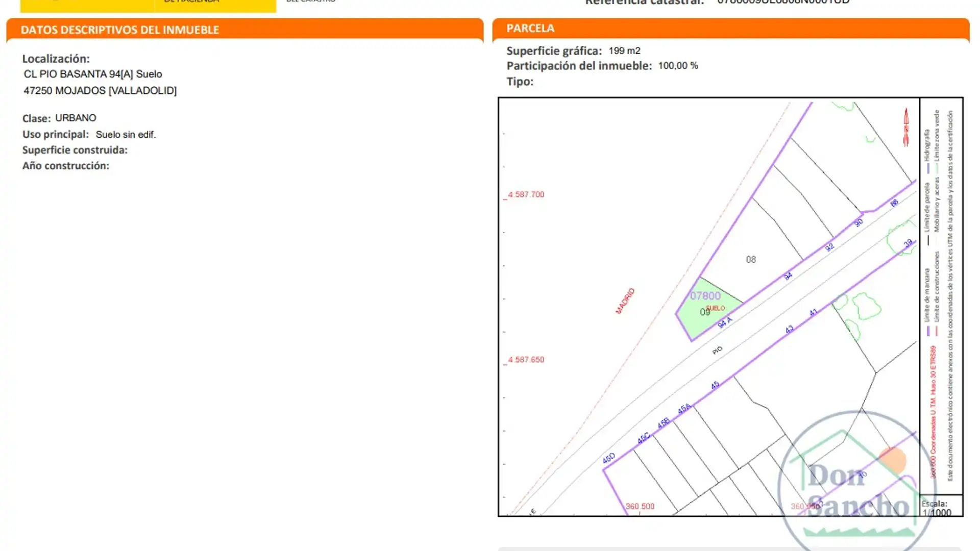Image resolution: width=980 pixels, height=551 pixels.
Task: Select the 'PARCELA' section header
Action: coord(530,28)
